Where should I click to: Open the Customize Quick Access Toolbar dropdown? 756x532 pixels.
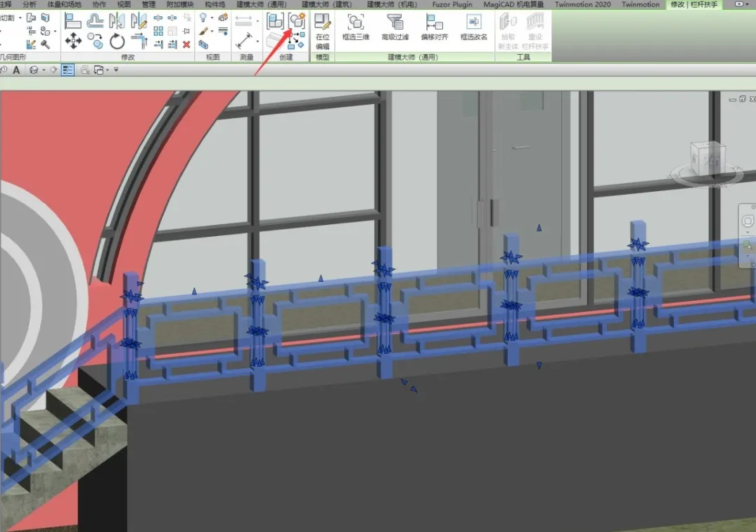[x=116, y=70]
